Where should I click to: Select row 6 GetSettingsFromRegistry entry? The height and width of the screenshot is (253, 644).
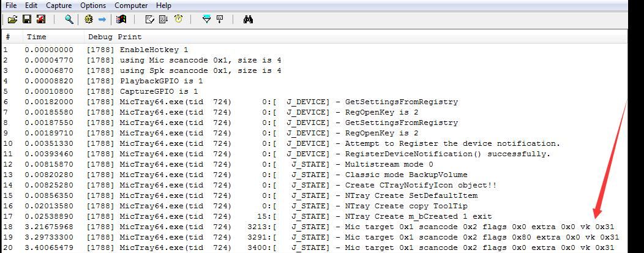coord(314,102)
